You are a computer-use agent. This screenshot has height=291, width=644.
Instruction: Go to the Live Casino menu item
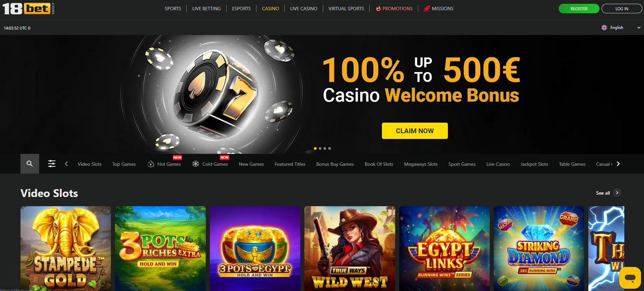(304, 8)
